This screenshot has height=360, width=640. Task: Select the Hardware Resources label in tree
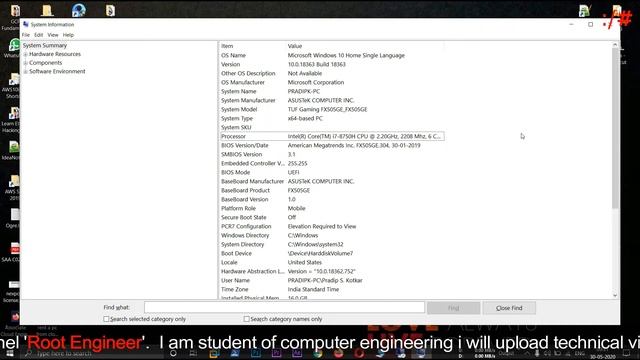tap(55, 54)
